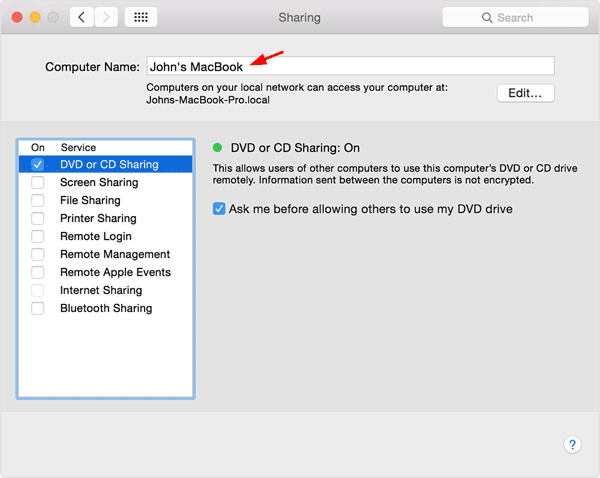This screenshot has height=478, width=600.
Task: Select Remote Apple Events service
Action: [x=115, y=273]
